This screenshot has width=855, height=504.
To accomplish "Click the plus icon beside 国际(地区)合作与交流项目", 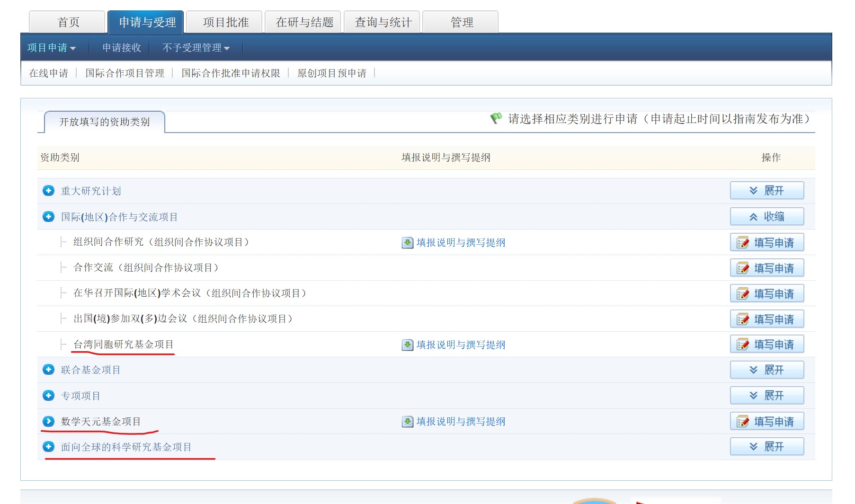I will pos(48,217).
